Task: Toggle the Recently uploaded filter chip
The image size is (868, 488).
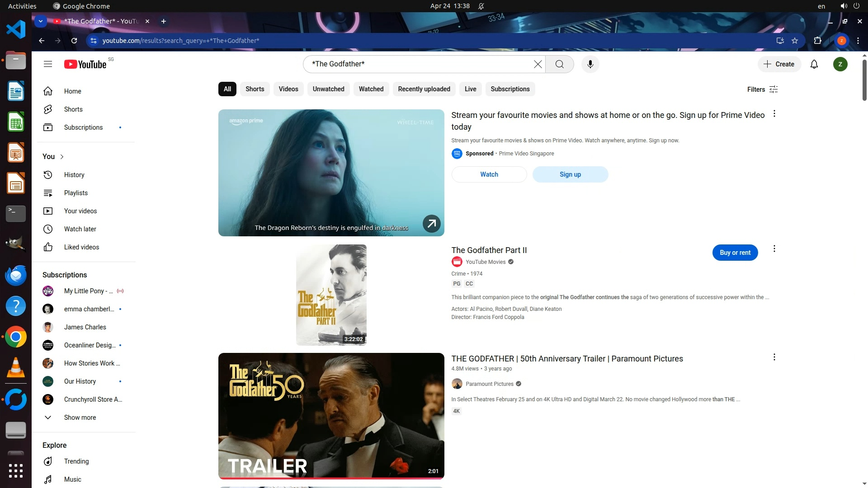Action: pyautogui.click(x=424, y=89)
